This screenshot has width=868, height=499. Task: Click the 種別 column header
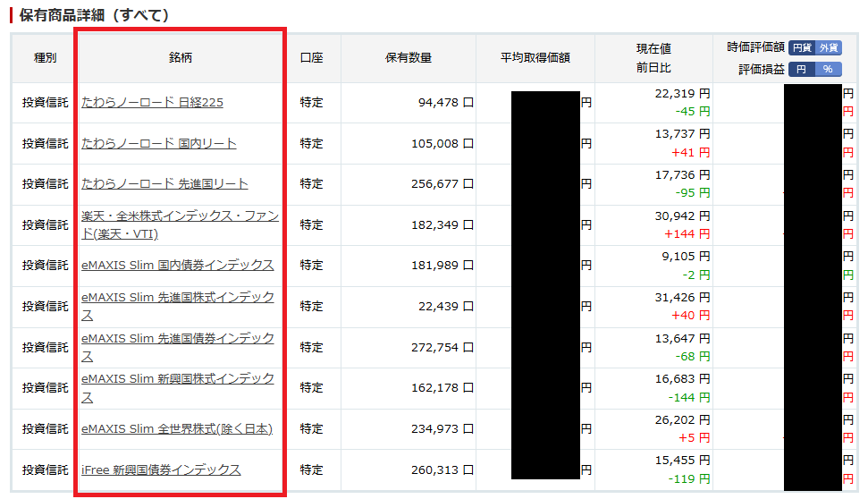(45, 57)
